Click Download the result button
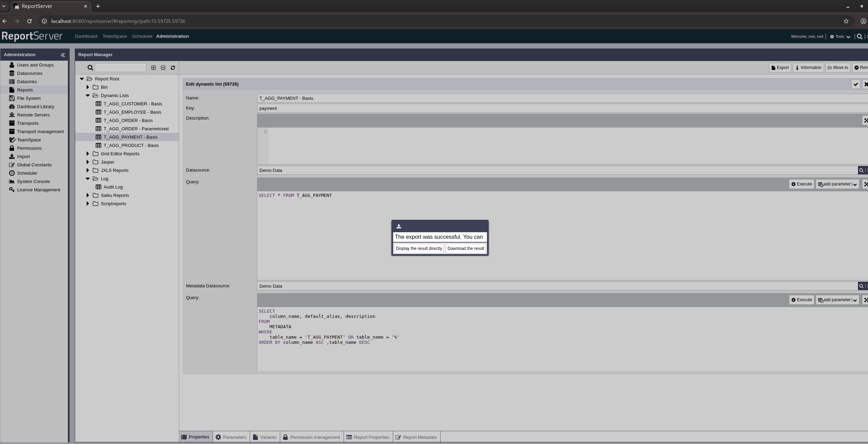Image resolution: width=868 pixels, height=444 pixels. [x=466, y=249]
